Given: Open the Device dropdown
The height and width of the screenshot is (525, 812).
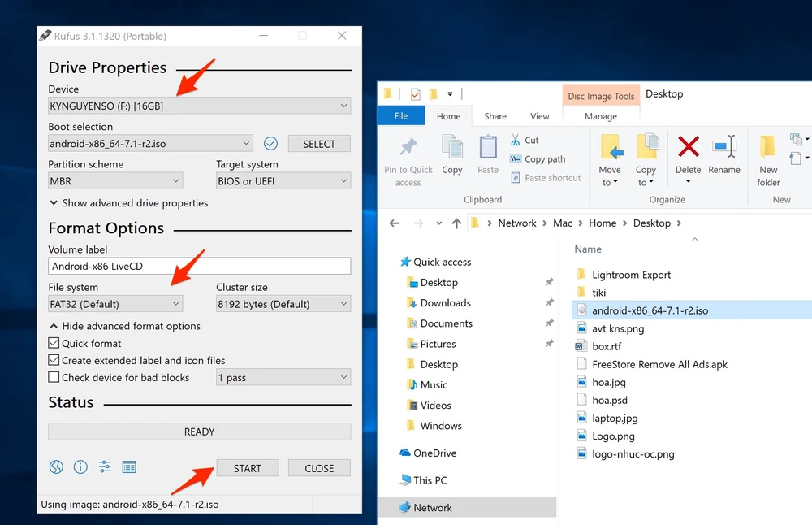Looking at the screenshot, I should pos(199,106).
